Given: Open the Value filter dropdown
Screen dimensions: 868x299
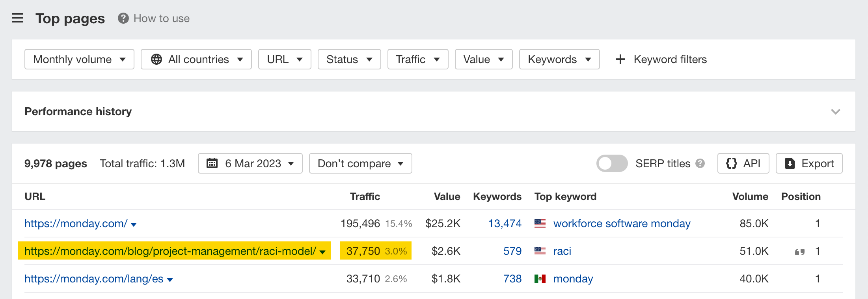Looking at the screenshot, I should (484, 59).
